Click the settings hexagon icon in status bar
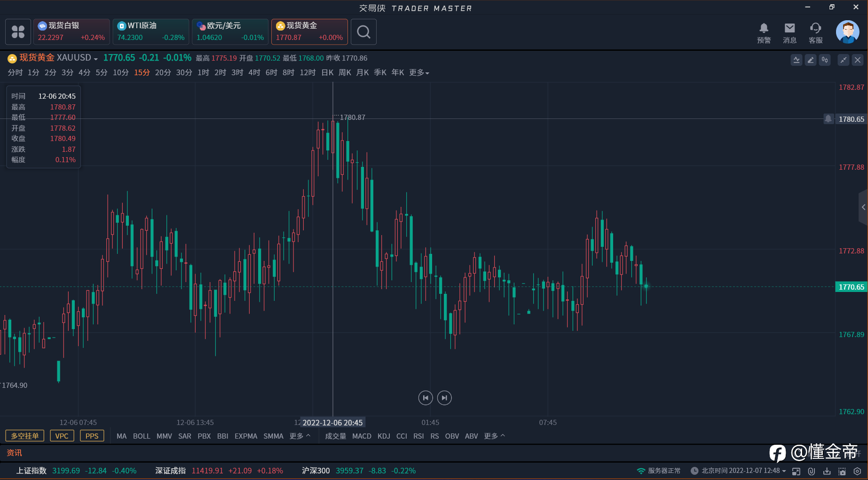Viewport: 868px width, 480px height. pyautogui.click(x=857, y=471)
